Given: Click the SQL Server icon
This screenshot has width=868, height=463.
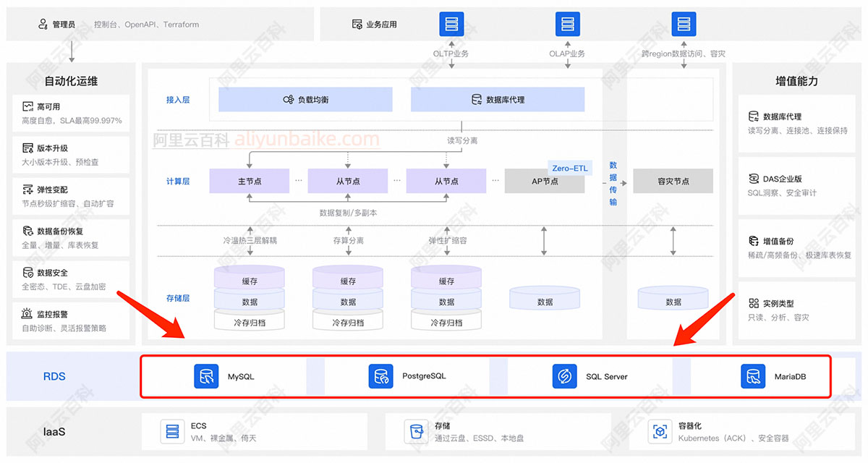Looking at the screenshot, I should [564, 377].
